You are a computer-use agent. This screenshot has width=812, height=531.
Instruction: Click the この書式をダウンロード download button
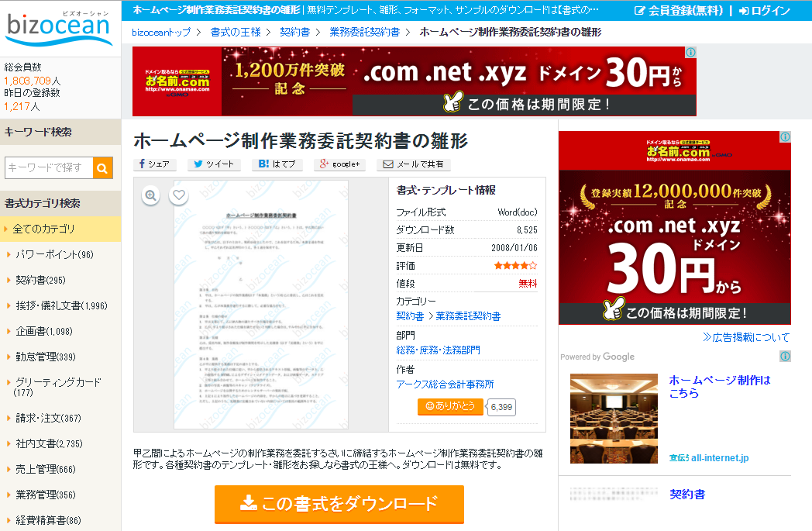pyautogui.click(x=339, y=504)
